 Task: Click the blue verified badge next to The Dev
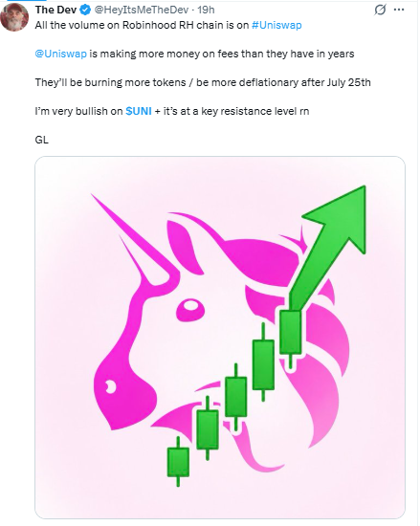[85, 11]
